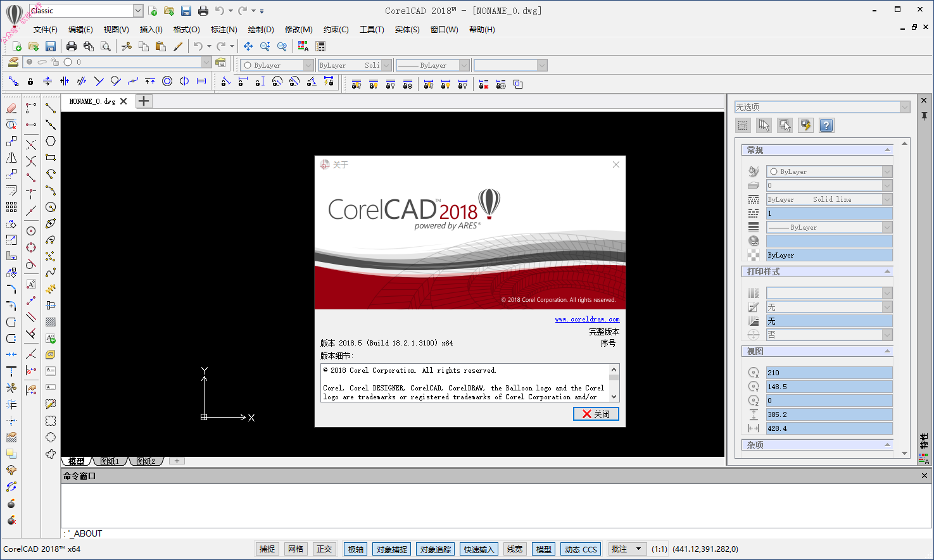Select the Pattern array grid tool
934x560 pixels.
(x=11, y=207)
